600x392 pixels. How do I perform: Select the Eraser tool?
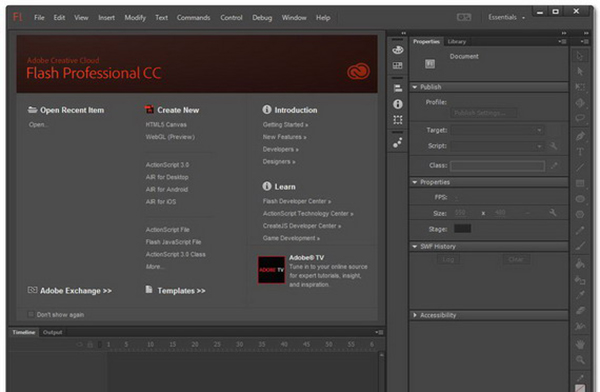point(580,310)
